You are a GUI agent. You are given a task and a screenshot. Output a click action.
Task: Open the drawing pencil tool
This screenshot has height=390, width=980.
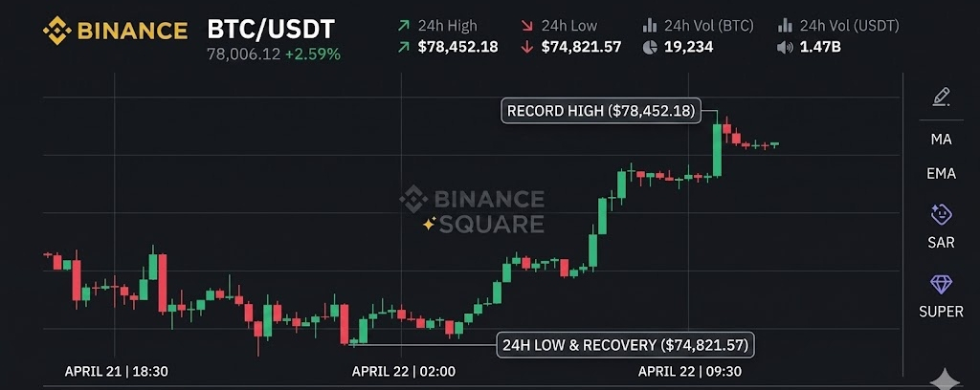(941, 97)
